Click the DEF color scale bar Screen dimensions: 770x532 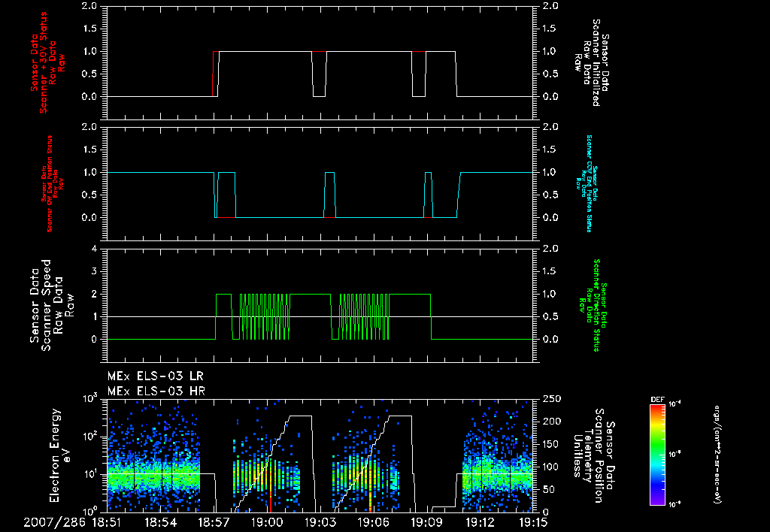[657, 454]
